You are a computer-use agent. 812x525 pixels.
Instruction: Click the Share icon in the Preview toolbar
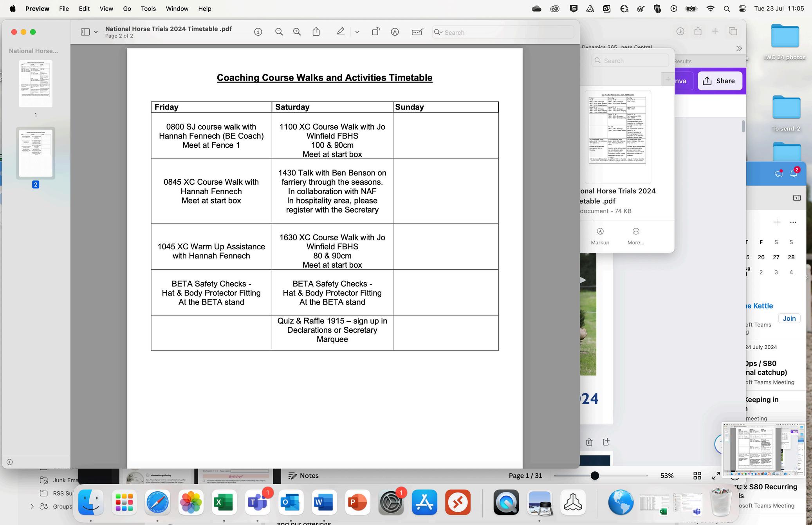point(316,32)
